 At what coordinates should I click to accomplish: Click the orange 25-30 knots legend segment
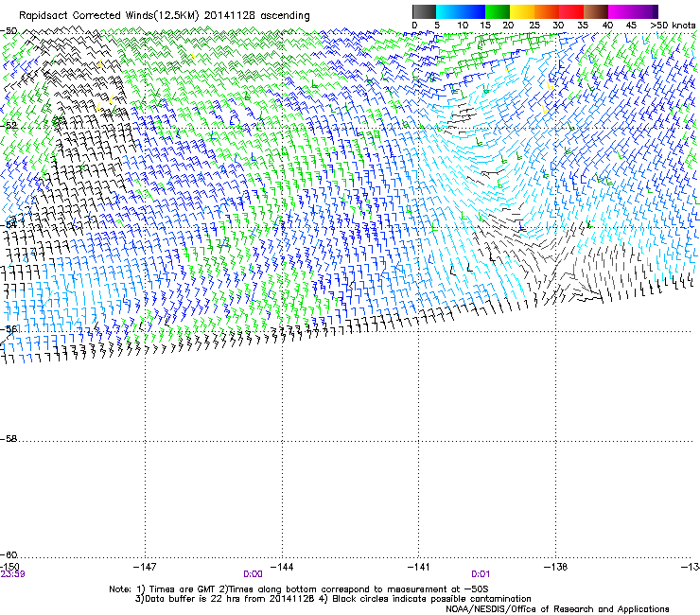pyautogui.click(x=546, y=11)
